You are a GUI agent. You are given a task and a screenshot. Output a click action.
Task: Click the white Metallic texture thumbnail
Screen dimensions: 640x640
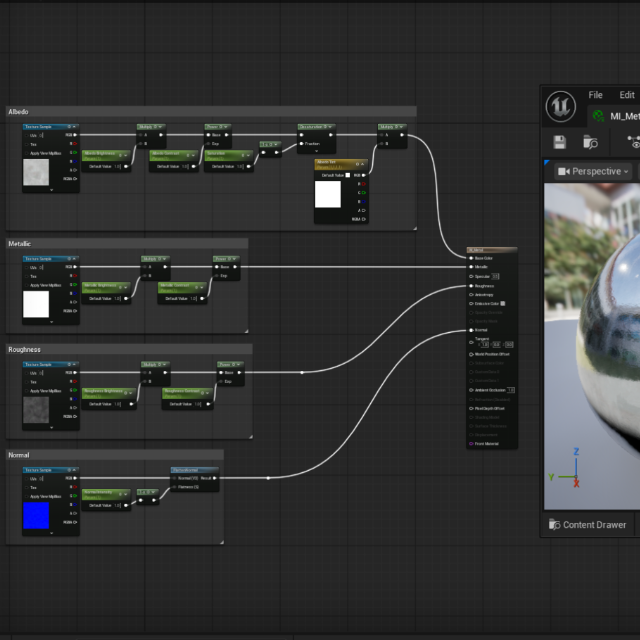point(36,304)
